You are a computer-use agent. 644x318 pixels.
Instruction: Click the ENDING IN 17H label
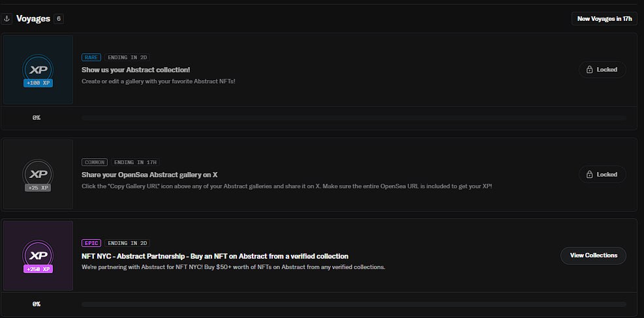point(136,162)
